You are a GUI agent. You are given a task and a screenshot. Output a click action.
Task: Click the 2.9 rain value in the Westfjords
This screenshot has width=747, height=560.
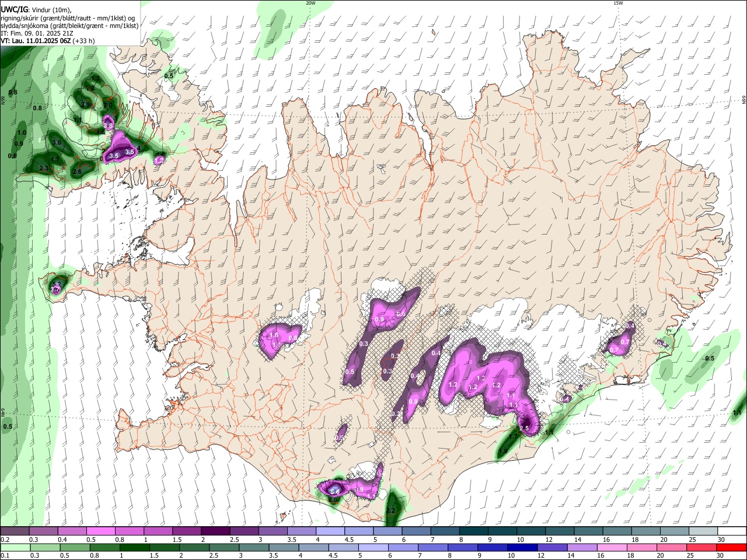pos(85,104)
